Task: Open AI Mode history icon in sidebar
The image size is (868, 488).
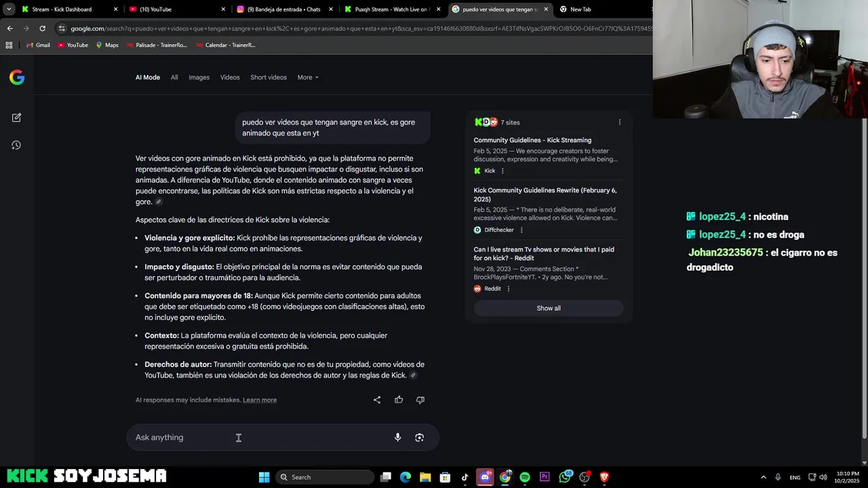Action: pos(16,145)
